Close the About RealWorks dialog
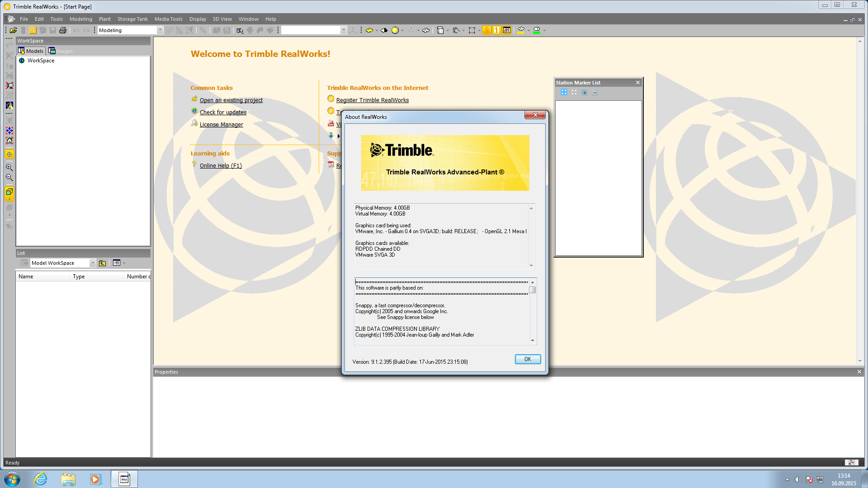The width and height of the screenshot is (868, 488). point(535,115)
